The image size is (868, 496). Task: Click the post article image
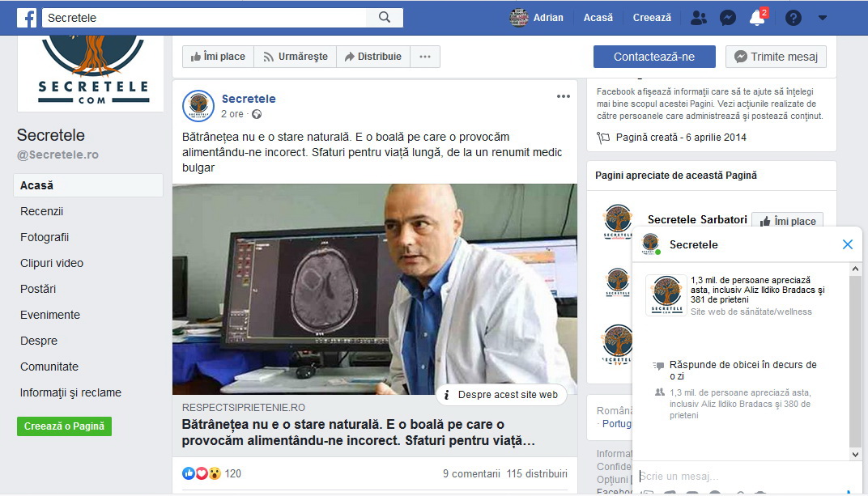(x=375, y=289)
